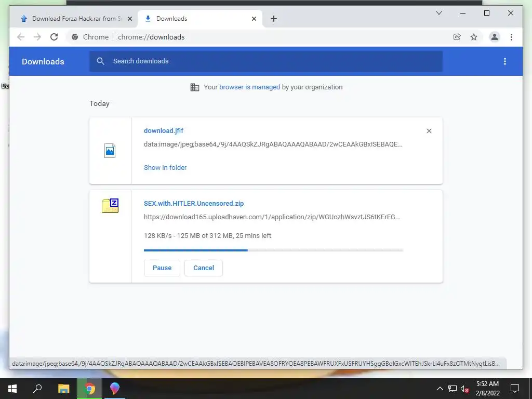
Task: Open Windows taskbar search
Action: click(37, 389)
